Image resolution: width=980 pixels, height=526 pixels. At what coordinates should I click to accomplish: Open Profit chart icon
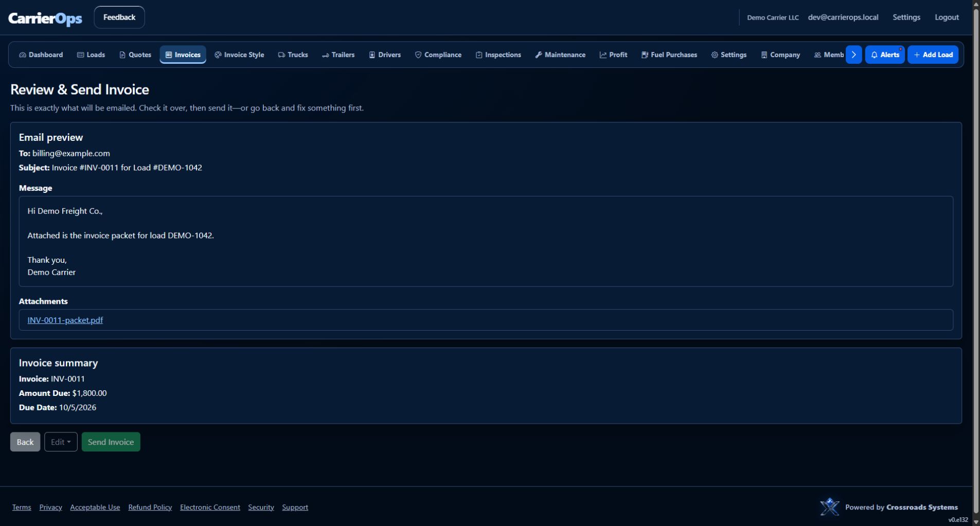[603, 55]
